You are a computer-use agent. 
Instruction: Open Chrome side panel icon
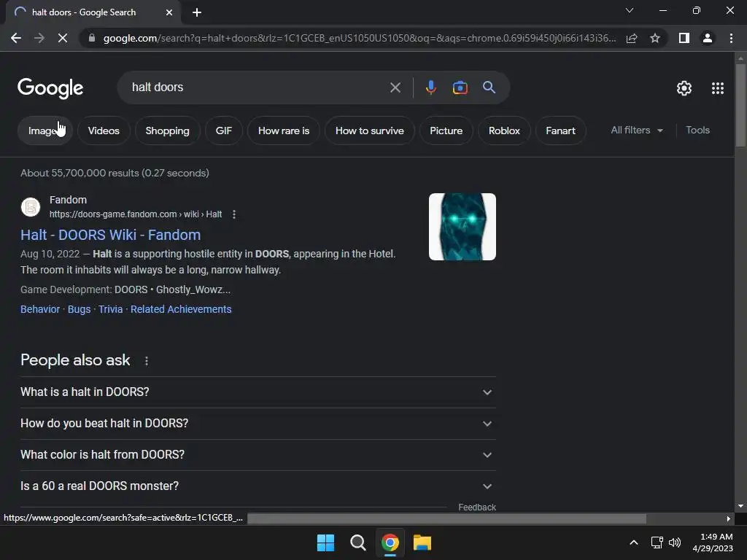click(x=684, y=38)
